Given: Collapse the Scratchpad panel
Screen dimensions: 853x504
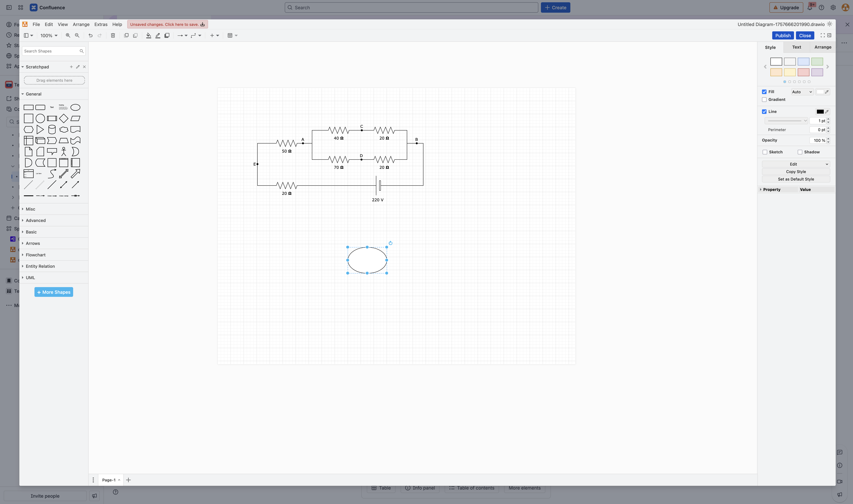Looking at the screenshot, I should click(x=23, y=67).
